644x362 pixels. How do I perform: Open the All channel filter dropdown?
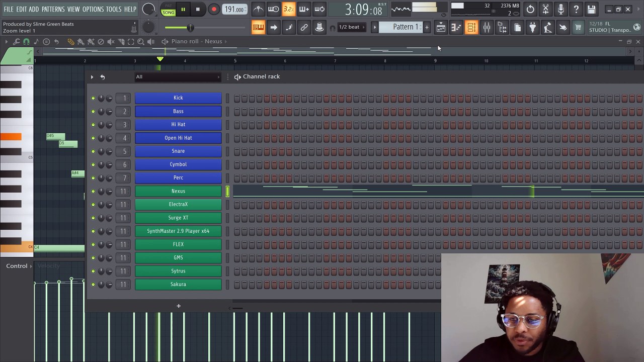[x=178, y=77]
